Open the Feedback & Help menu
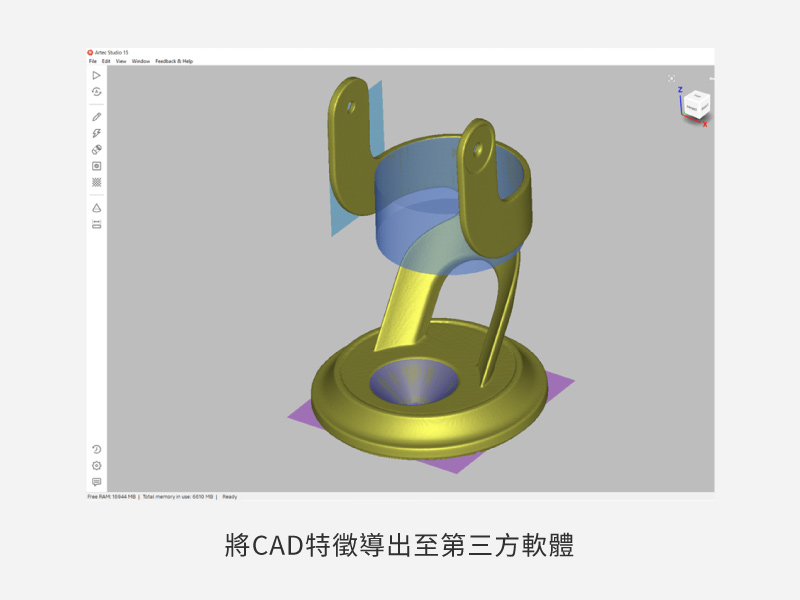Screen dimensions: 800x600 175,60
